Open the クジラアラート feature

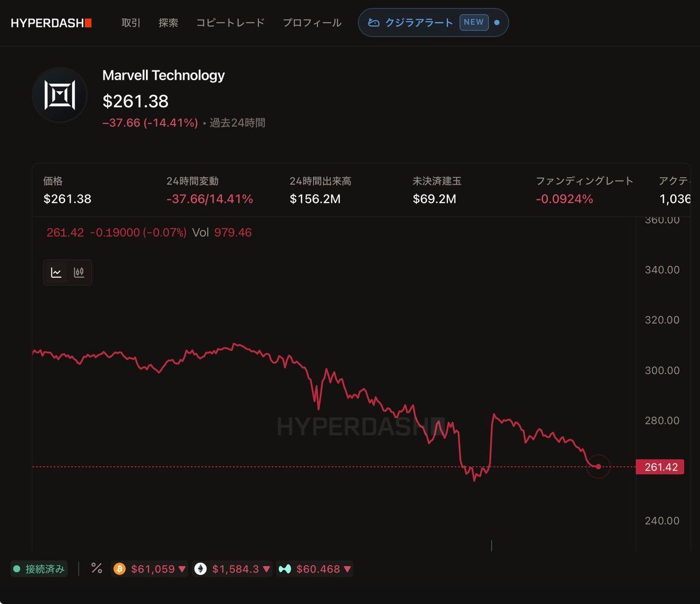click(433, 22)
